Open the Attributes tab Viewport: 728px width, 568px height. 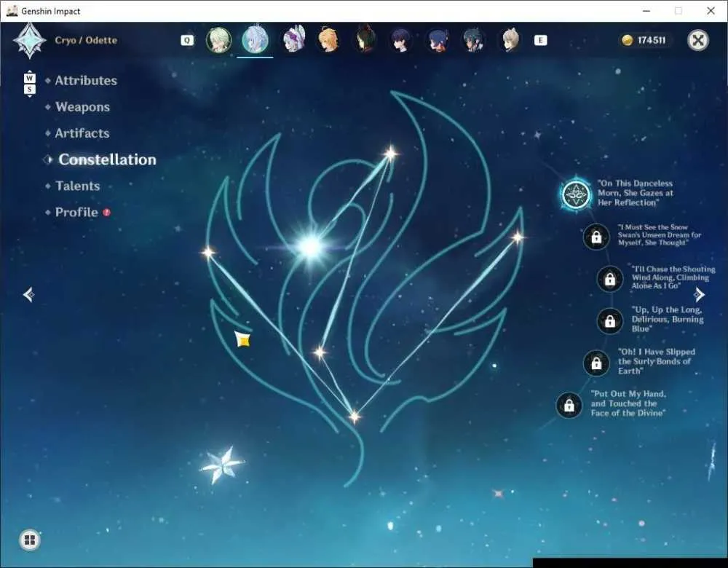click(87, 80)
